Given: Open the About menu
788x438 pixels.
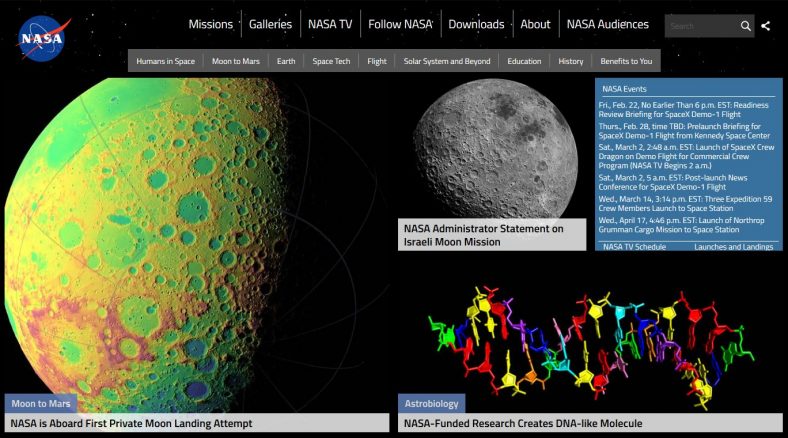Looking at the screenshot, I should click(535, 24).
